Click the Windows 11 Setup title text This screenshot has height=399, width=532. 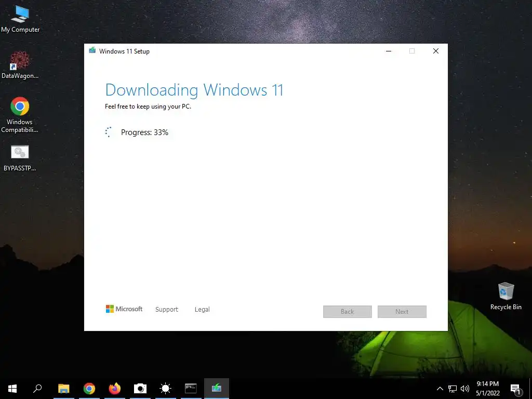(x=124, y=51)
